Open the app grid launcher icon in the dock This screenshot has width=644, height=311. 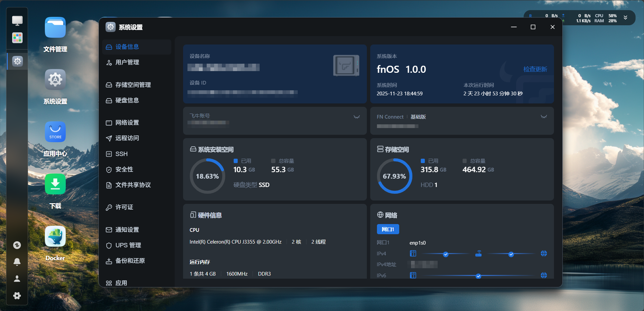pyautogui.click(x=17, y=37)
